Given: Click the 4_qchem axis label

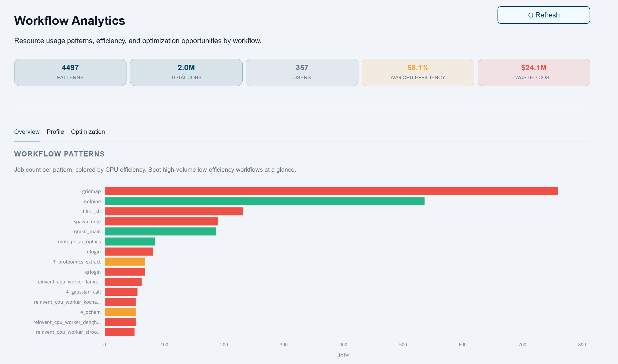Looking at the screenshot, I should pyautogui.click(x=90, y=312).
